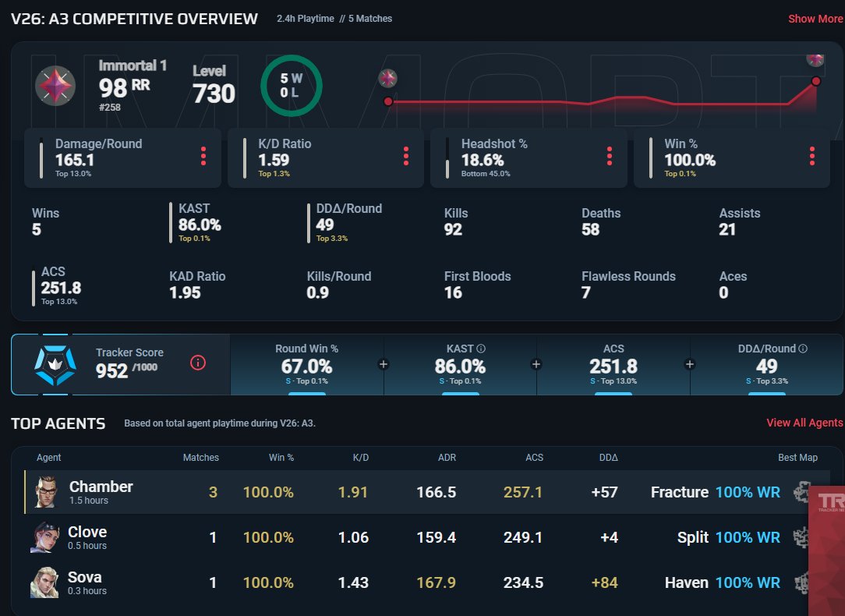The height and width of the screenshot is (616, 845).
Task: Sort agents by K/D column header
Action: click(360, 458)
